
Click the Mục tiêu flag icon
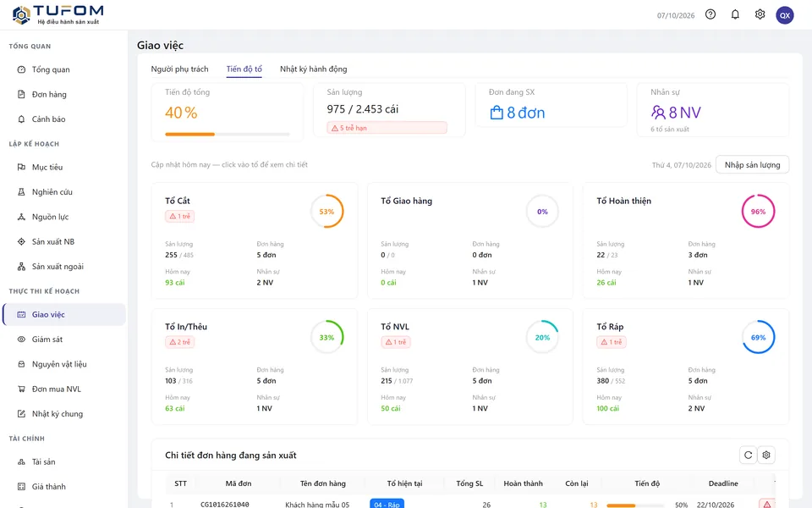pyautogui.click(x=21, y=167)
